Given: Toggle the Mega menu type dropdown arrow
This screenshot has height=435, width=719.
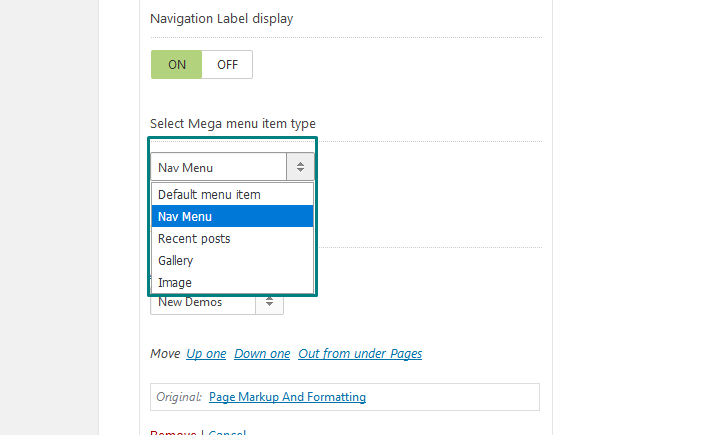Looking at the screenshot, I should coord(300,167).
